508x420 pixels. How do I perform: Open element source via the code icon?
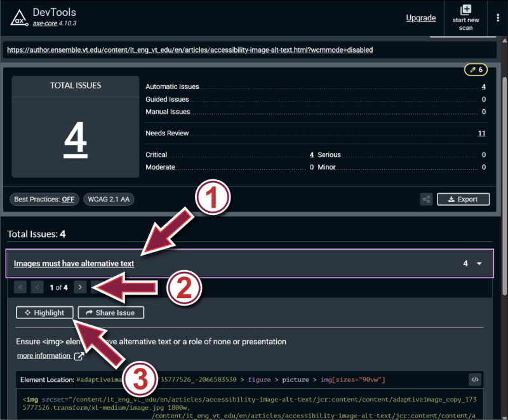(475, 379)
